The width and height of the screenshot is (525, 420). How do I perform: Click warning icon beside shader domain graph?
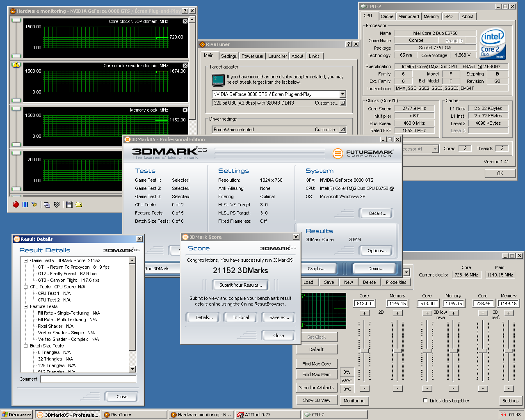tap(16, 65)
